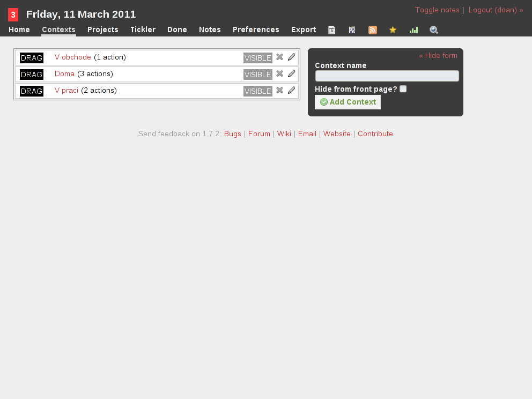Grab the DRAG handle for V praci
This screenshot has height=399, width=532.
32,91
